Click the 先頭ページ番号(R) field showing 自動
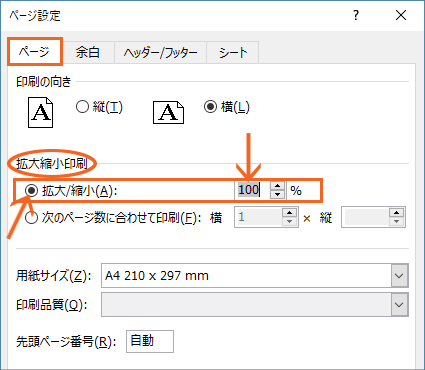 [x=150, y=341]
